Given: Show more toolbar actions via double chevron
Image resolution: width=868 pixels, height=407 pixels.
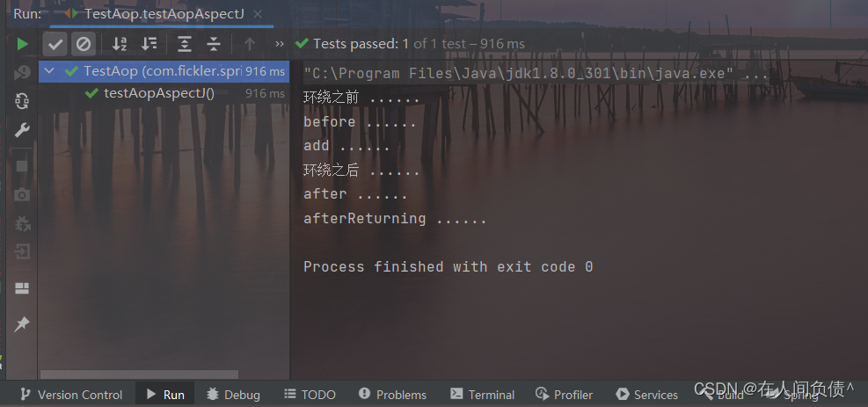Looking at the screenshot, I should pyautogui.click(x=280, y=44).
